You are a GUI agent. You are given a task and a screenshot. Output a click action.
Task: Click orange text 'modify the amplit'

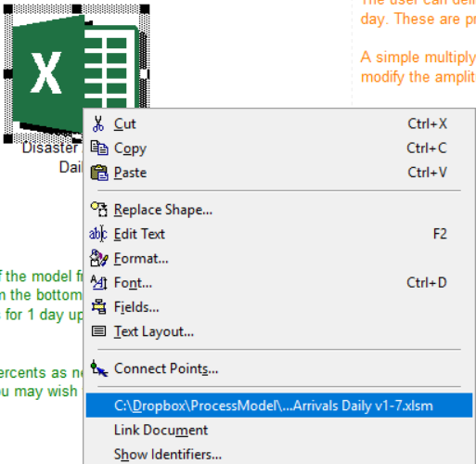[x=418, y=77]
